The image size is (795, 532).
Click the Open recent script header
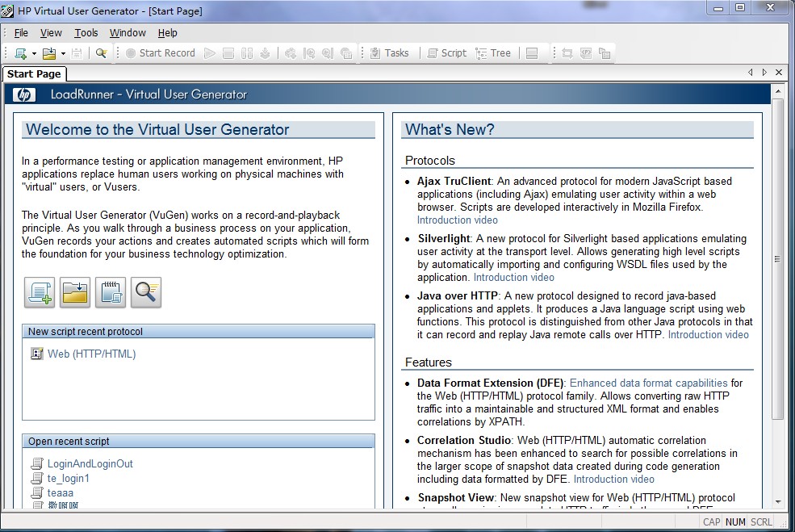pos(199,442)
